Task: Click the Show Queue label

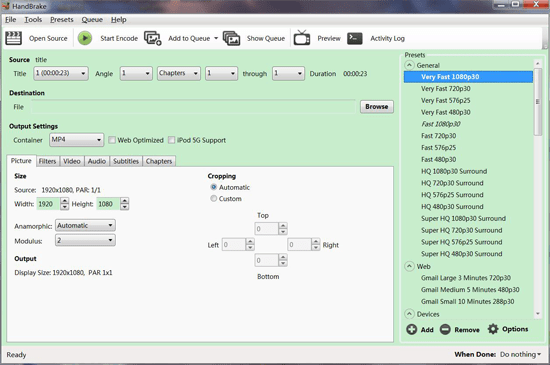Action: click(x=266, y=38)
